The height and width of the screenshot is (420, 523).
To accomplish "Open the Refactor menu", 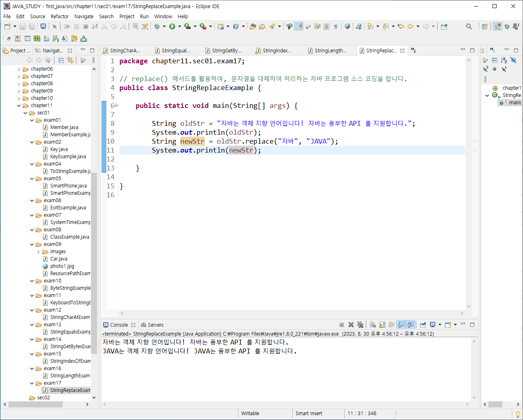I will pos(60,16).
